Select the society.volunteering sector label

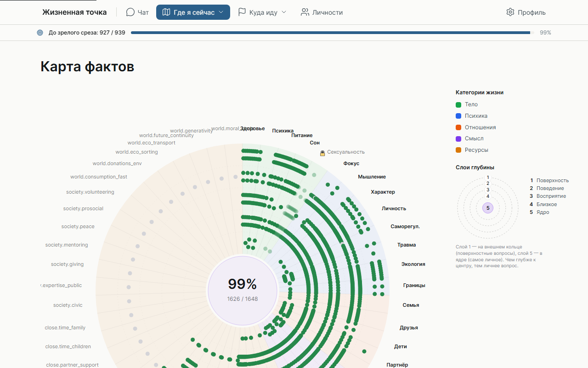point(90,192)
